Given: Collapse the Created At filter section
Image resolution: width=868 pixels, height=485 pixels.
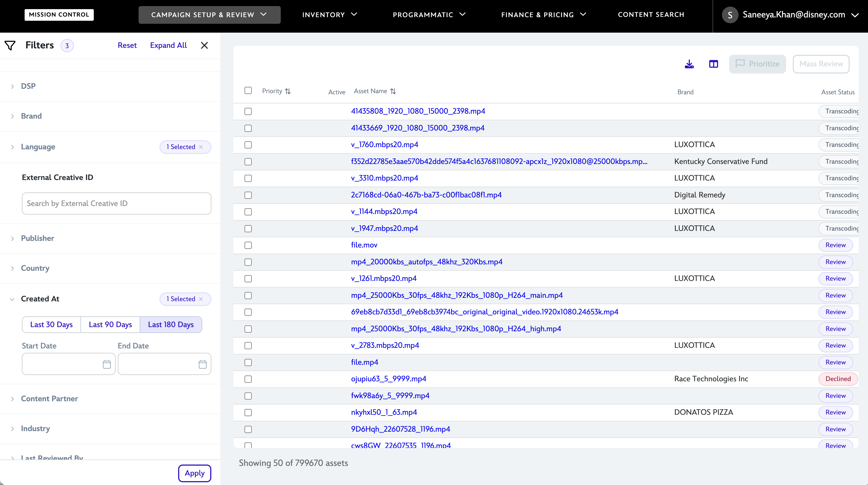Looking at the screenshot, I should (x=12, y=299).
